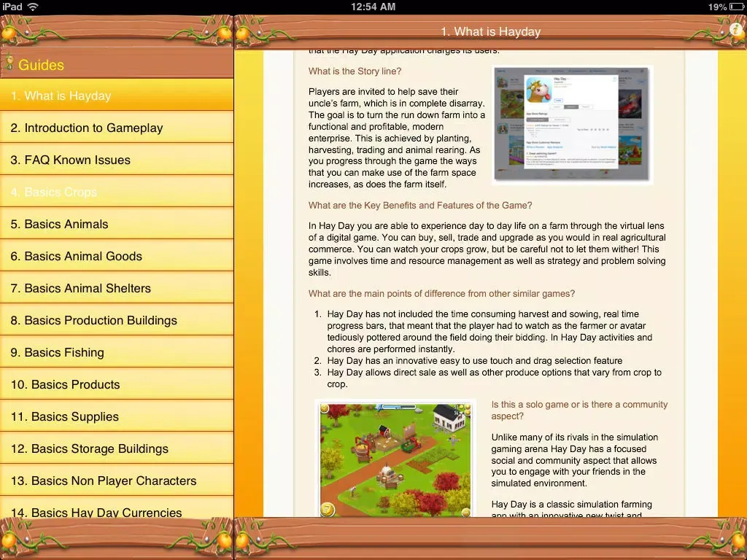Open '13. Basics Non Player Characters' guide
The width and height of the screenshot is (747, 560).
coord(117,481)
